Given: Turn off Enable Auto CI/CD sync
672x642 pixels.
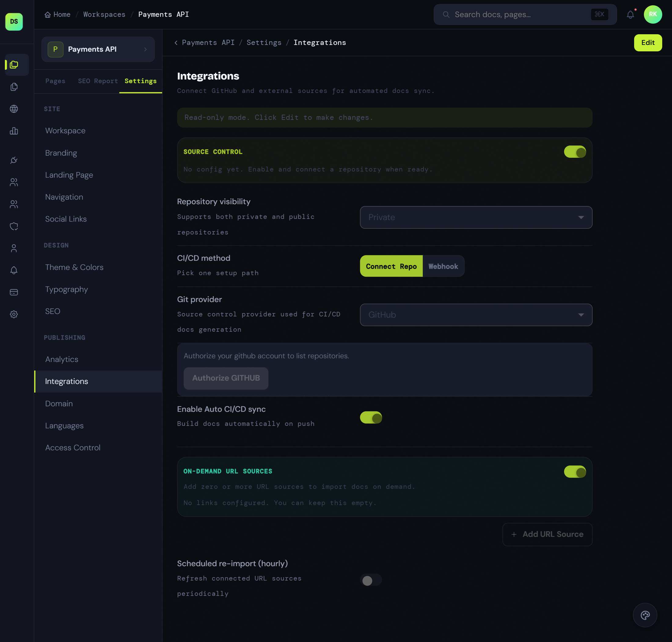Looking at the screenshot, I should [x=371, y=418].
